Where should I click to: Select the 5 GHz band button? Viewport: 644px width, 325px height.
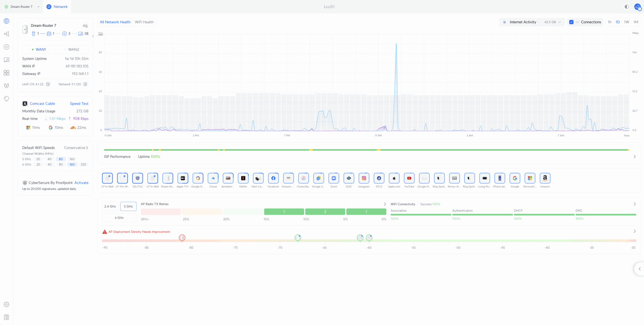(128, 206)
